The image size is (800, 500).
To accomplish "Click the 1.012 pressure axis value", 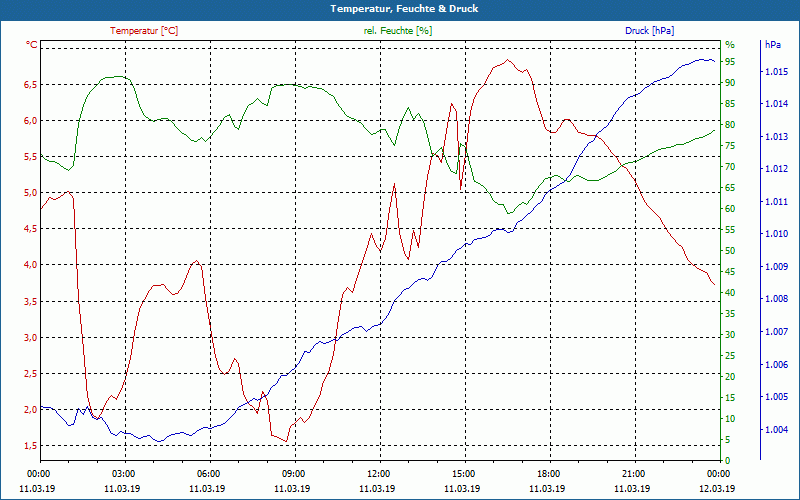I will 776,169.
